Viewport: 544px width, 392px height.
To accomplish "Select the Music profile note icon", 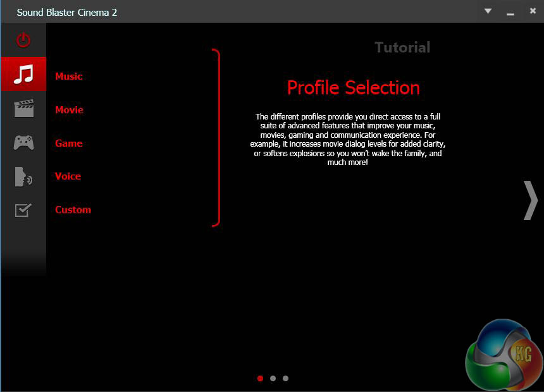I will (23, 74).
